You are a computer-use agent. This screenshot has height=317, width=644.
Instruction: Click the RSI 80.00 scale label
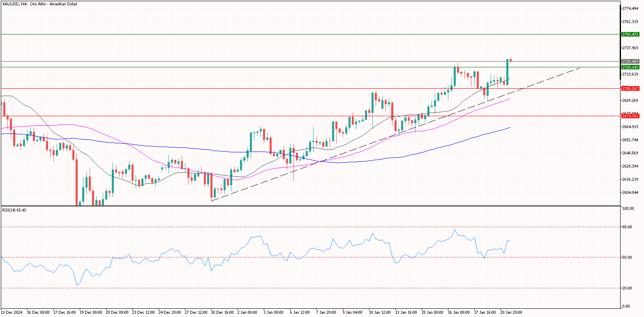628,227
